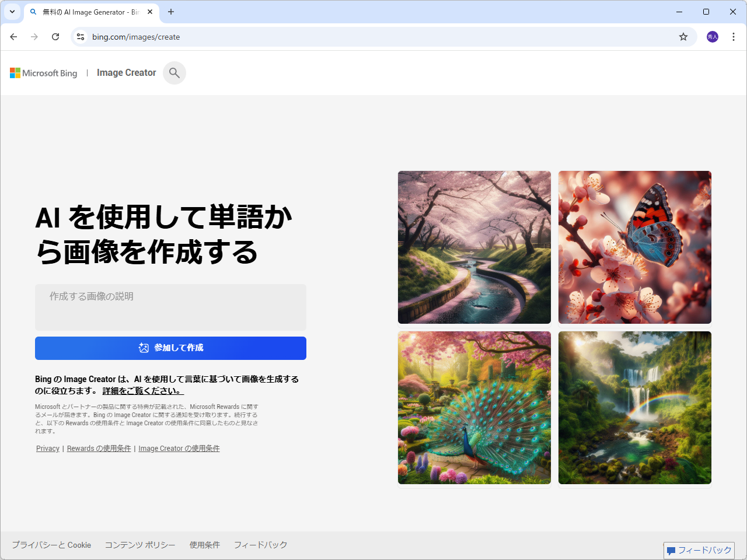The height and width of the screenshot is (560, 747).
Task: Open the フィードバック speech bubble widget
Action: point(700,549)
